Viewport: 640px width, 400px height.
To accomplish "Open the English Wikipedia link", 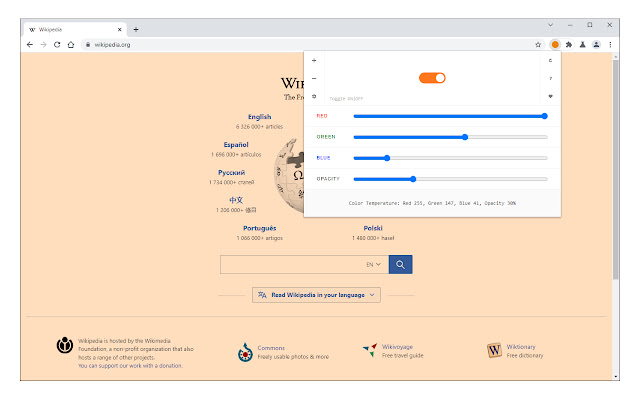I will [x=260, y=117].
